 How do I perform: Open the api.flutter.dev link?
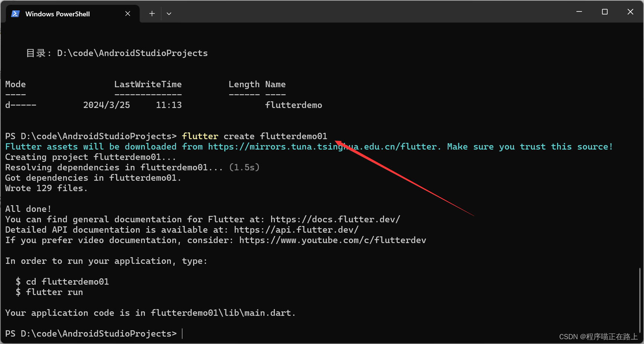(x=296, y=230)
